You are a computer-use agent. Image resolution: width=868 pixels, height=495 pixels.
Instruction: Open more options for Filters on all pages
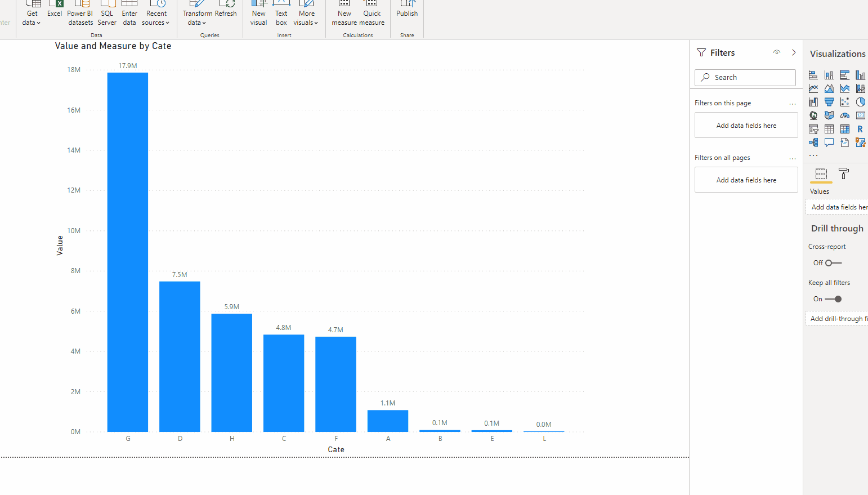(x=793, y=158)
